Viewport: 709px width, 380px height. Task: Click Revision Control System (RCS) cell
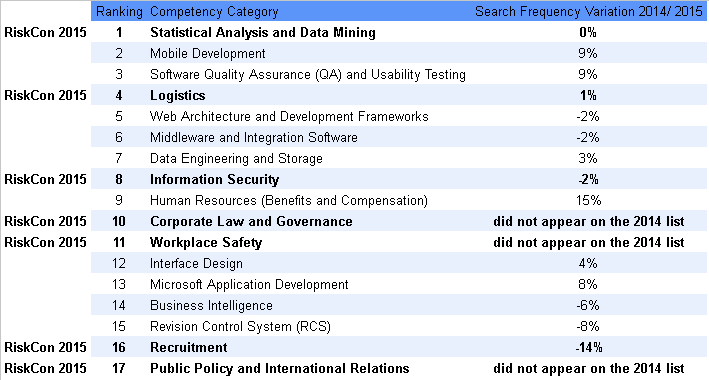click(240, 327)
